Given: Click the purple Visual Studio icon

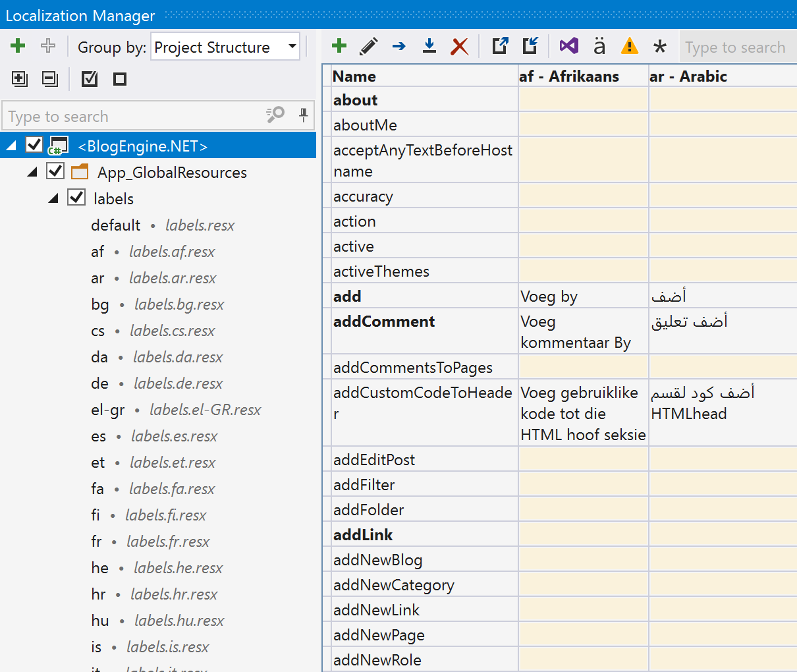Looking at the screenshot, I should (x=568, y=46).
